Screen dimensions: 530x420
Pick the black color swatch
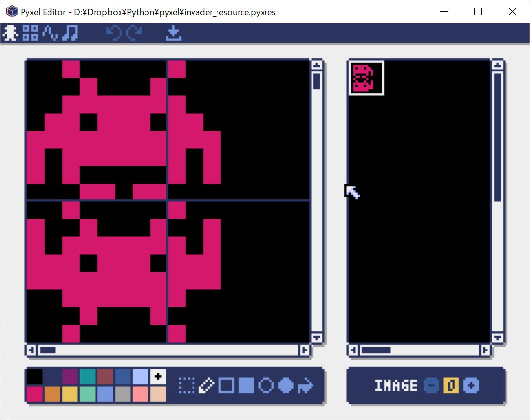point(34,376)
